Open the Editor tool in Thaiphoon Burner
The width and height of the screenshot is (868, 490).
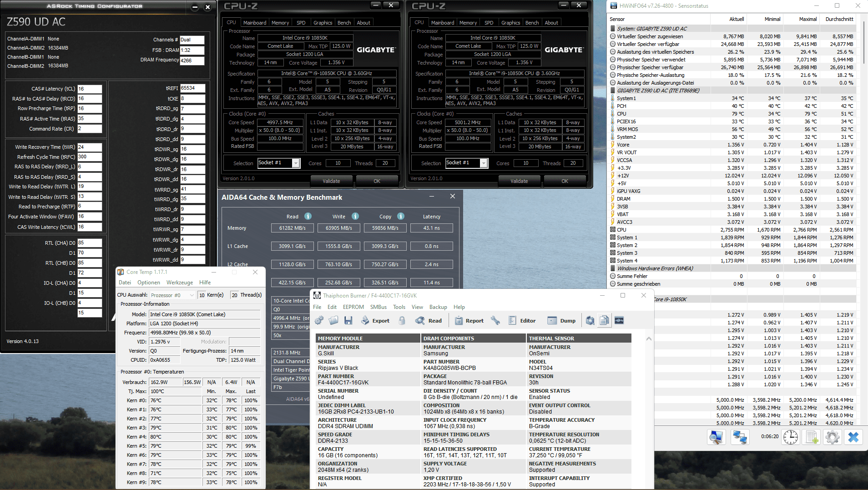tap(522, 320)
